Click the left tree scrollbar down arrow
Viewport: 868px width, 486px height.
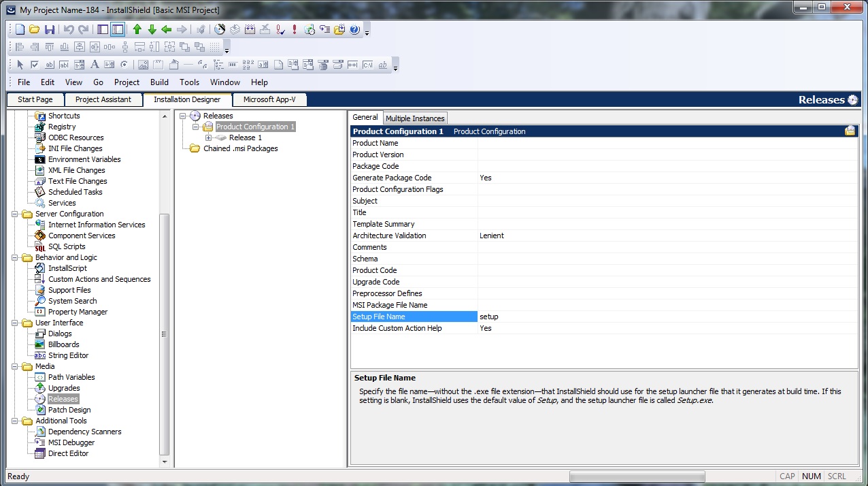165,461
